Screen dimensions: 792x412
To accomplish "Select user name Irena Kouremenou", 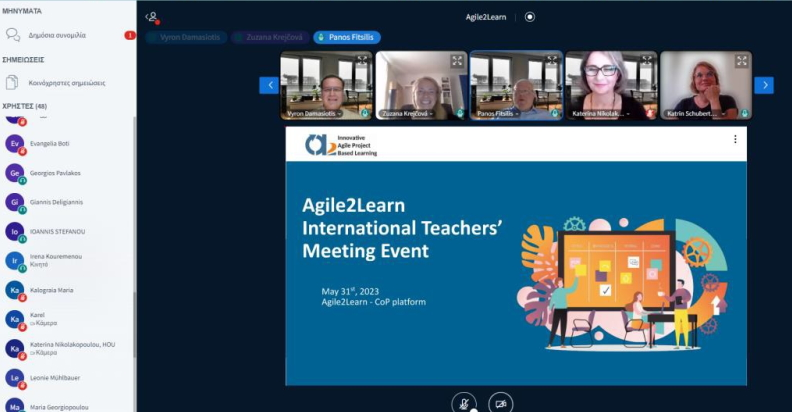I will [56, 256].
